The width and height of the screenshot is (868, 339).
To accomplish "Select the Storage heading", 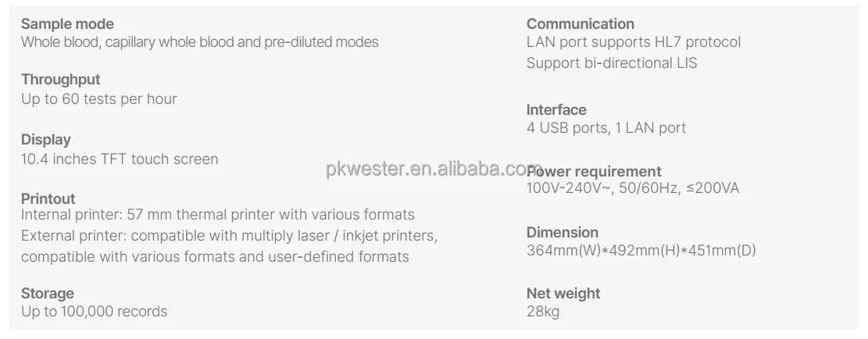I will 48,293.
